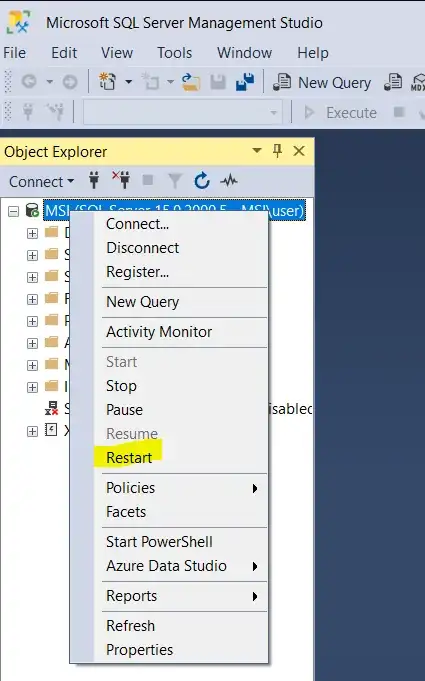This screenshot has height=681, width=425.
Task: Click the Open File folder icon in toolbar
Action: (190, 82)
